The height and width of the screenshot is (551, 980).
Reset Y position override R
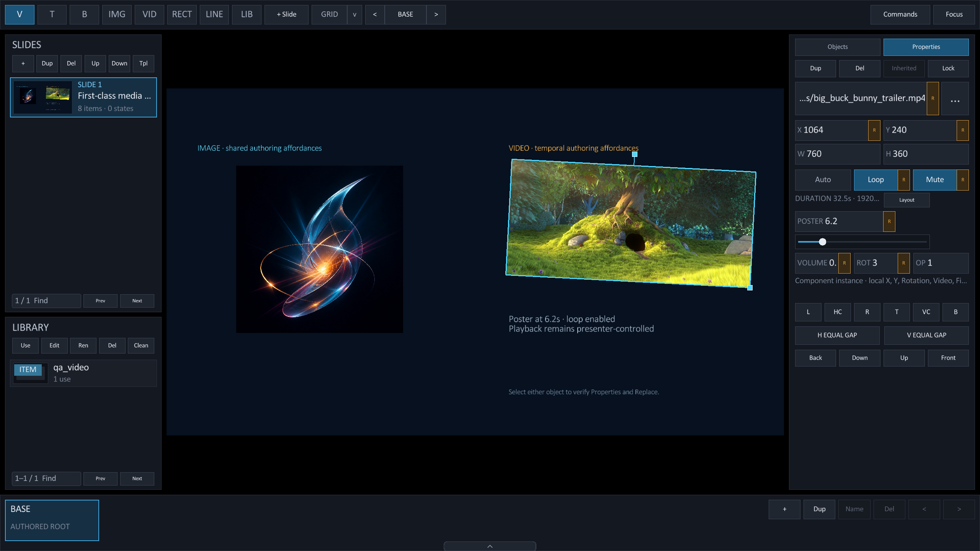pos(963,130)
